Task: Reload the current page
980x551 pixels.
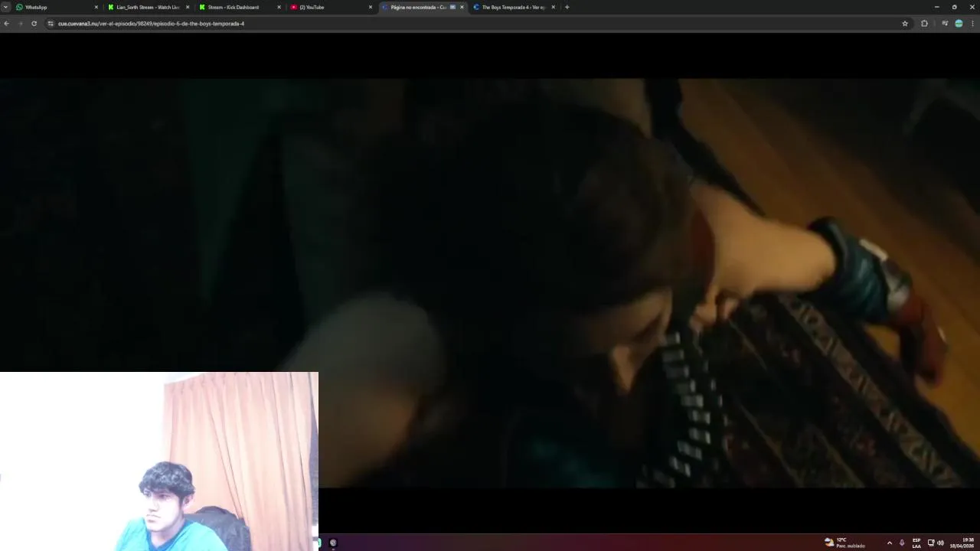Action: [34, 24]
